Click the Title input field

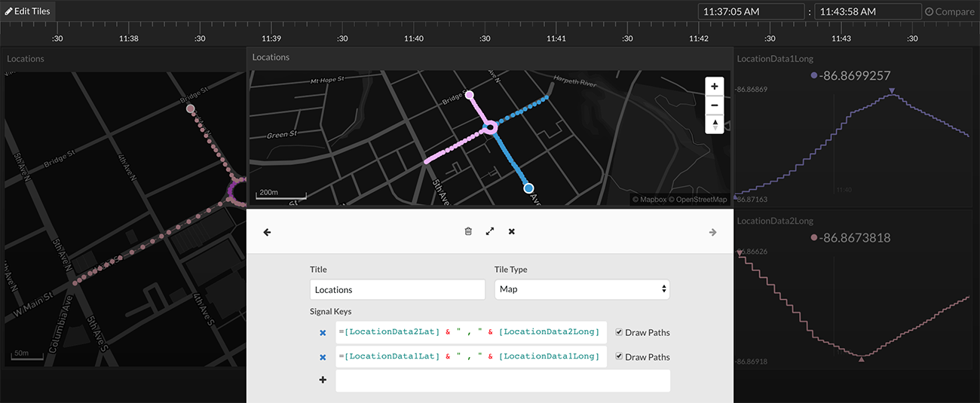point(397,289)
